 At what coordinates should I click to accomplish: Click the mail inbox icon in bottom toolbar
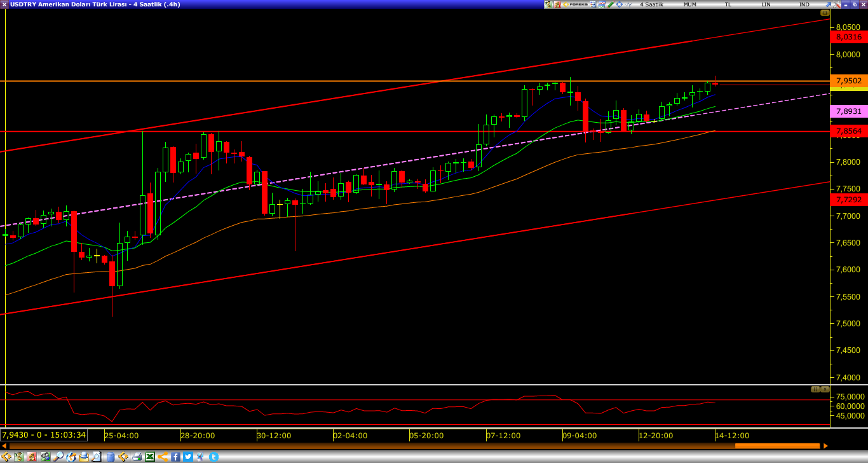click(x=85, y=457)
